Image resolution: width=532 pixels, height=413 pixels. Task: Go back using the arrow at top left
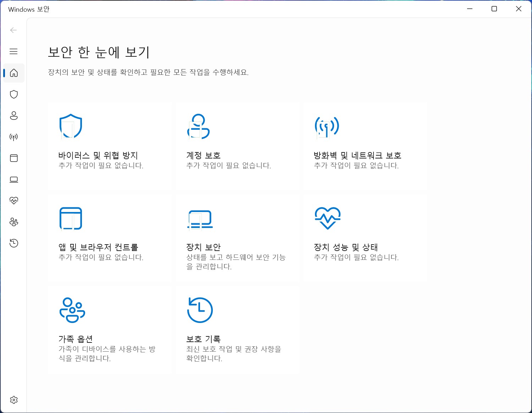[13, 30]
